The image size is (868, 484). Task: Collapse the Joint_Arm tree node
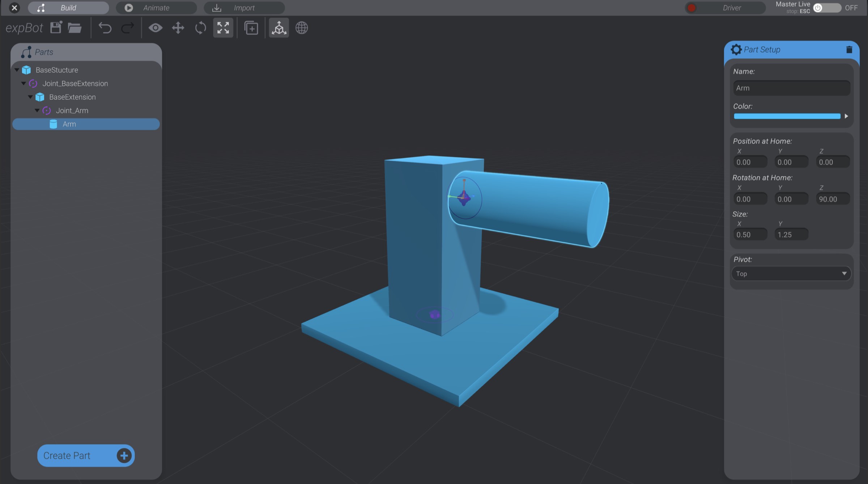click(37, 110)
